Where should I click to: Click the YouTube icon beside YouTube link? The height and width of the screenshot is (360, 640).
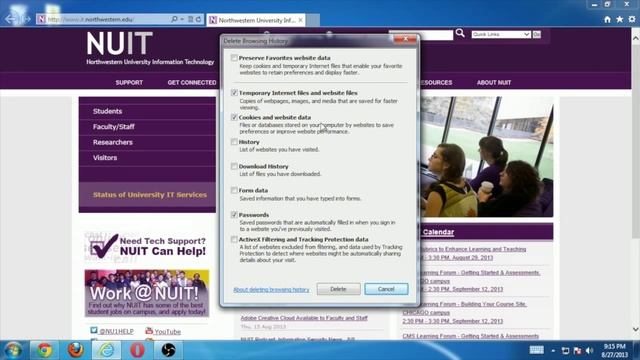tap(149, 330)
